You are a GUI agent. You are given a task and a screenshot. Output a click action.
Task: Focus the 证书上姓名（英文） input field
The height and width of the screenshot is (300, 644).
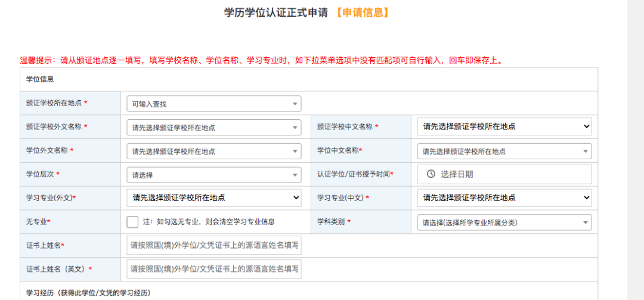[213, 269]
